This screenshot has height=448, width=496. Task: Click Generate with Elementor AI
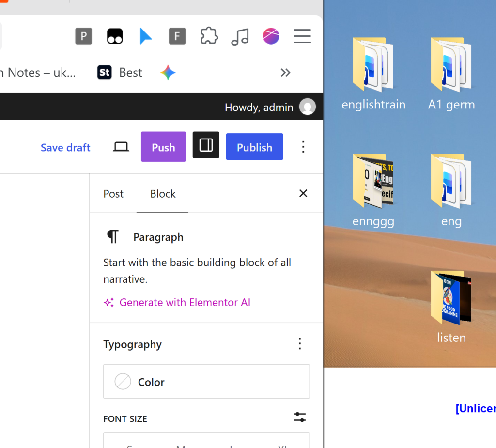[177, 303]
